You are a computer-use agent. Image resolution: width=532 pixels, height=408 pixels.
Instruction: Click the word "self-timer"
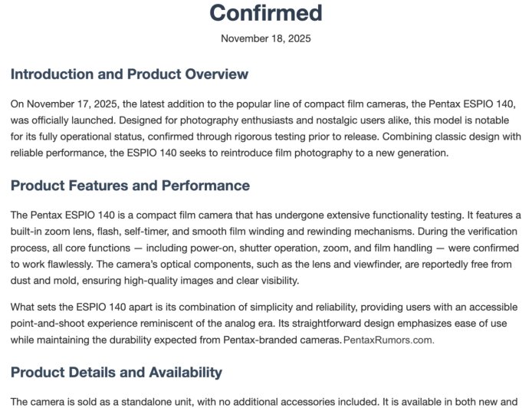[154, 232]
